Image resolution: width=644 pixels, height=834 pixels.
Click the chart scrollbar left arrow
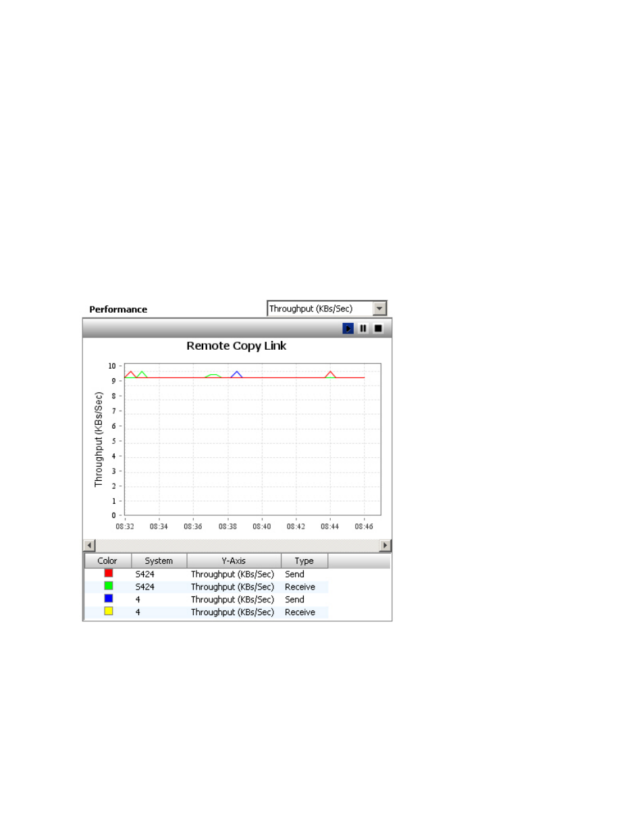click(x=90, y=546)
